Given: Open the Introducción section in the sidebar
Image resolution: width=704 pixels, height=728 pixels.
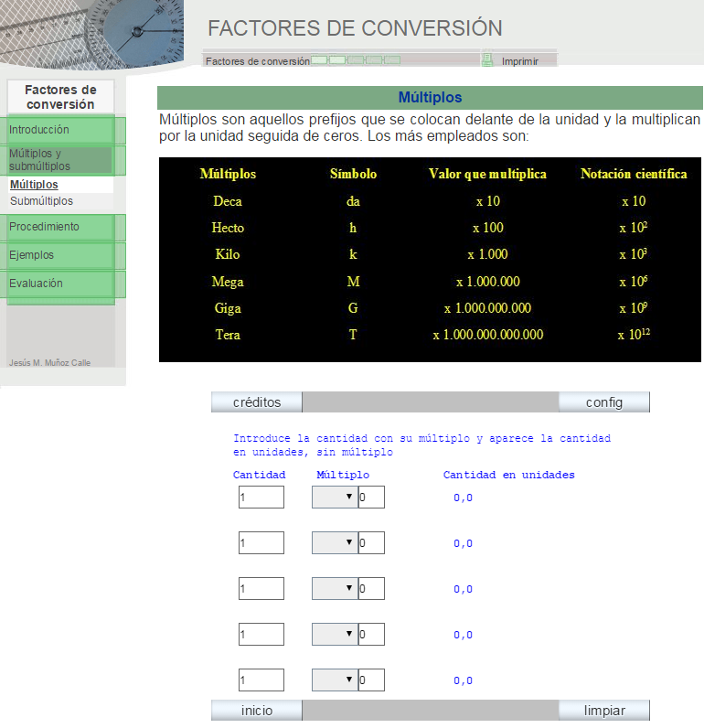Looking at the screenshot, I should click(60, 130).
